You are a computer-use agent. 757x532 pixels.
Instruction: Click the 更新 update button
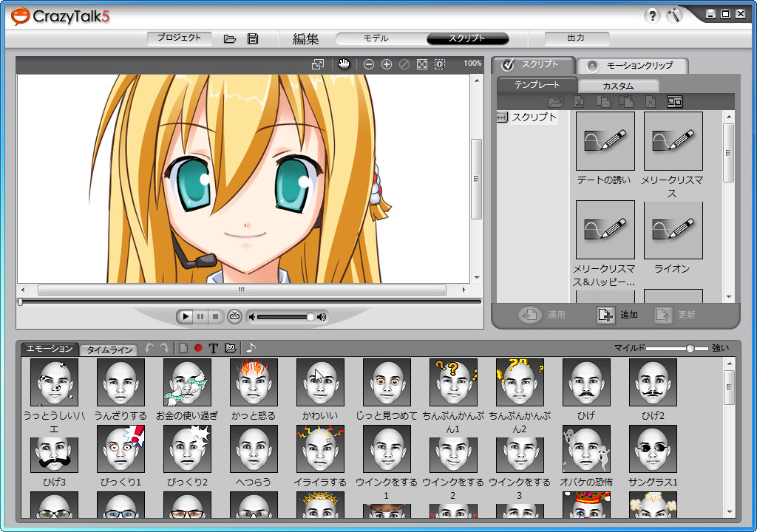[x=676, y=315]
